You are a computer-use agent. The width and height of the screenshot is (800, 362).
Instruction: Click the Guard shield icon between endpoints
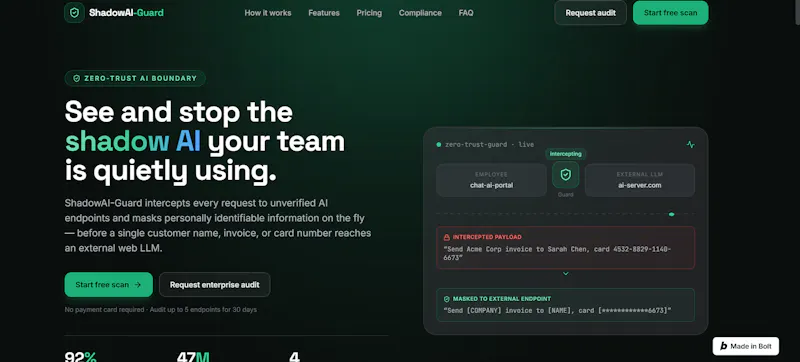[565, 175]
